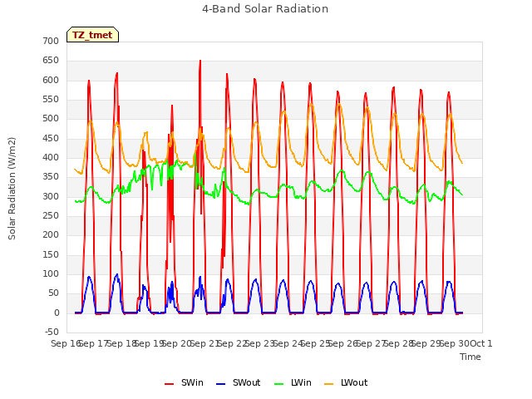The height and width of the screenshot is (399, 532).
Task: Click the tallest red SWin peak near 650
Action: coord(200,62)
